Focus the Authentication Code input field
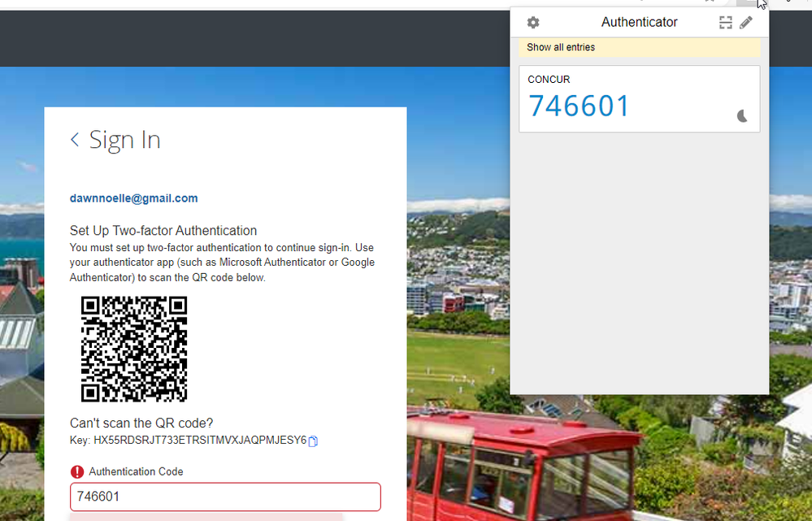This screenshot has width=812, height=521. tap(225, 497)
